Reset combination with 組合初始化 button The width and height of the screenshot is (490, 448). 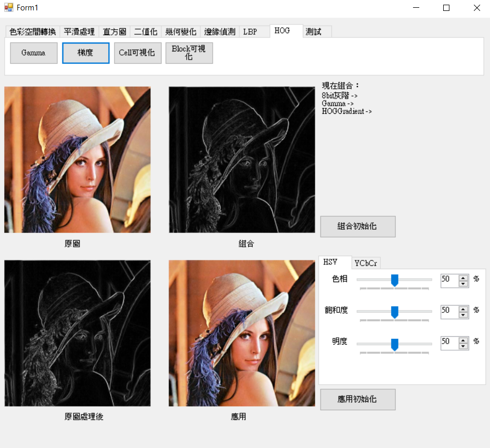coord(358,227)
